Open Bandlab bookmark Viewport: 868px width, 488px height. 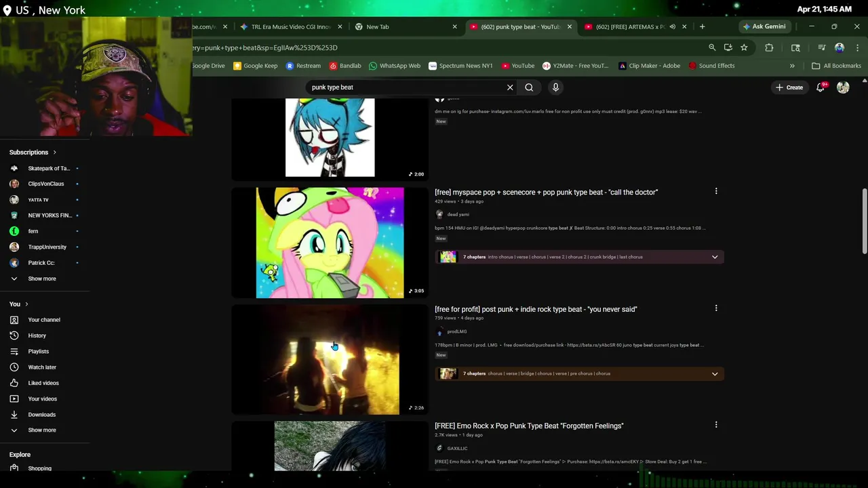(x=345, y=66)
